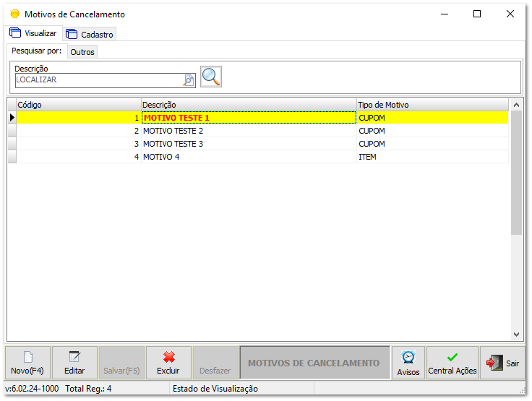Select the Pesquisar por tab
Viewport: 532px width, 401px height.
(37, 51)
